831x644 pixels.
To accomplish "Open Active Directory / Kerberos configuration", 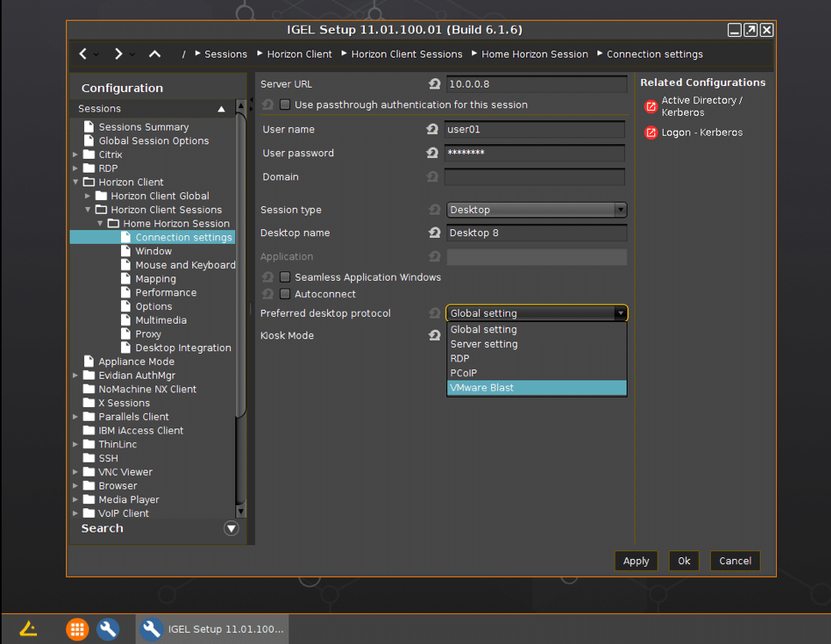I will [x=701, y=106].
